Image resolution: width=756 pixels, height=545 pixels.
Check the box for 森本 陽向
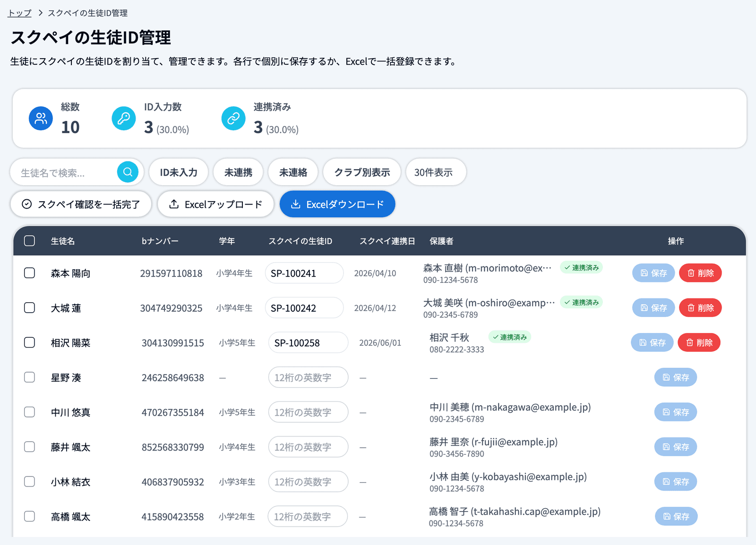pyautogui.click(x=29, y=273)
